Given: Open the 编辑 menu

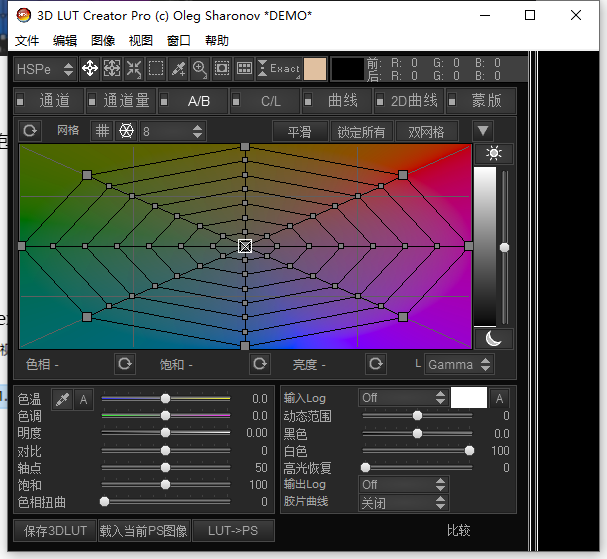Looking at the screenshot, I should pos(65,40).
